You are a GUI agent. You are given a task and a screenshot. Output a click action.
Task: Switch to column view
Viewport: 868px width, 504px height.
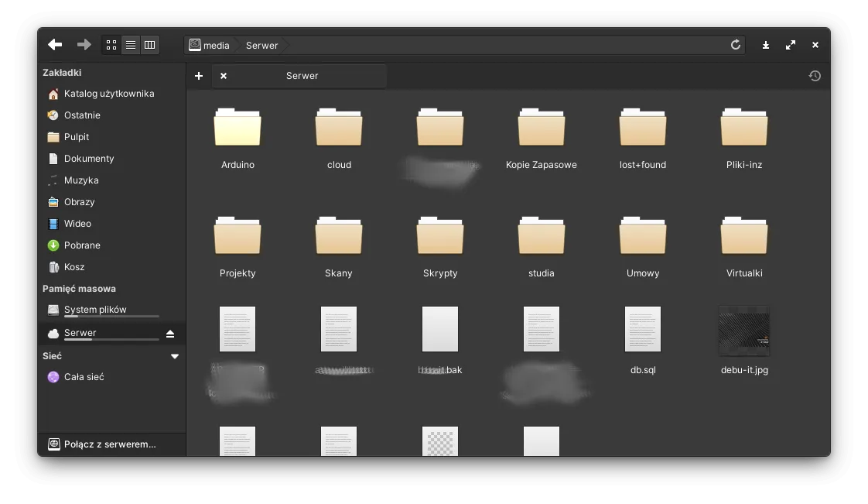149,45
